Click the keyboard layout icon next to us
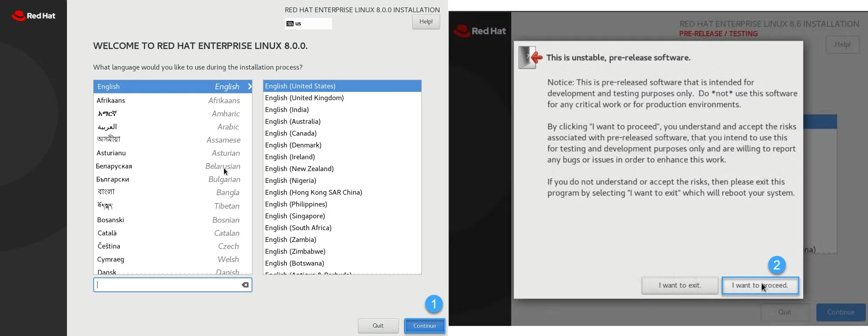Viewport: 868px width, 336px height. [x=290, y=24]
